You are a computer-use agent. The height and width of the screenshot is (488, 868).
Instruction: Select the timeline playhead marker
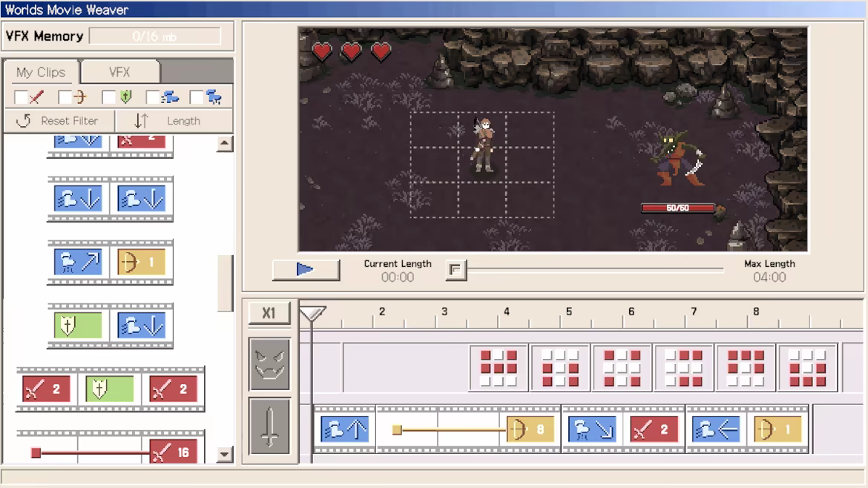(312, 314)
